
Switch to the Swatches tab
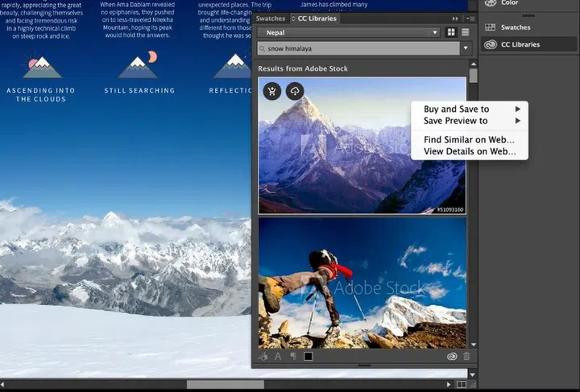(271, 19)
